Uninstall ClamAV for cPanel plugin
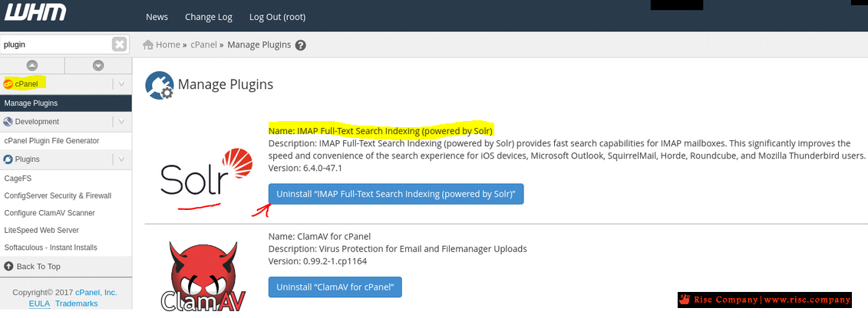868x318 pixels. [335, 287]
